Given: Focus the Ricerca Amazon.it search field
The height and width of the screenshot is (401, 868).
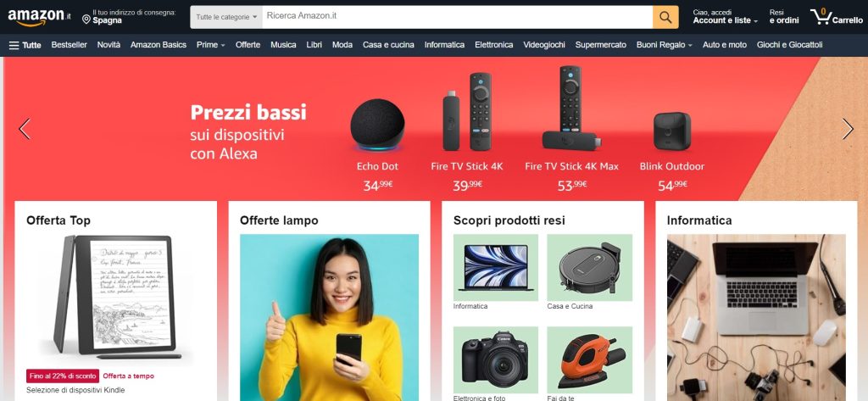Looking at the screenshot, I should [x=457, y=17].
